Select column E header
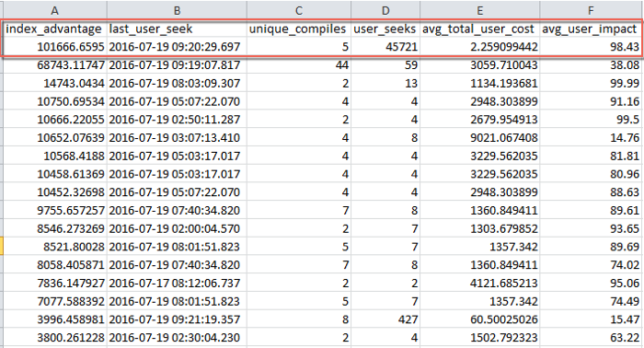Viewport: 644px width, 348px height. click(479, 10)
